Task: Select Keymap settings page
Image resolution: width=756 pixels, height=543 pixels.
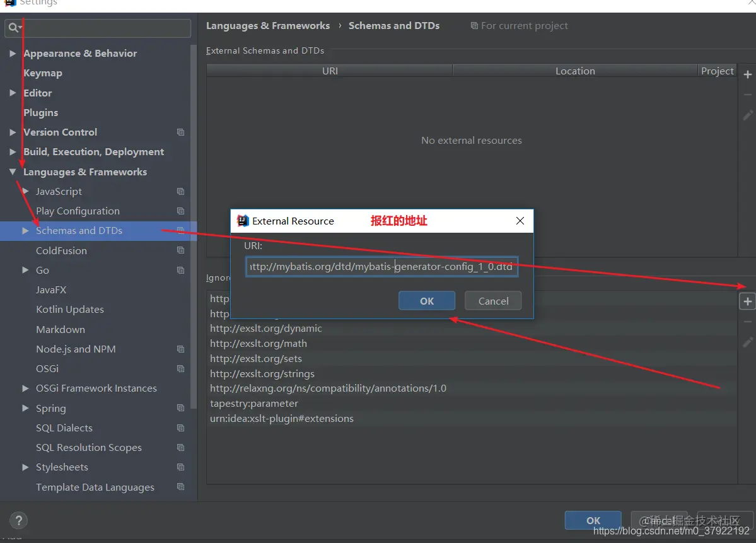Action: [x=43, y=73]
